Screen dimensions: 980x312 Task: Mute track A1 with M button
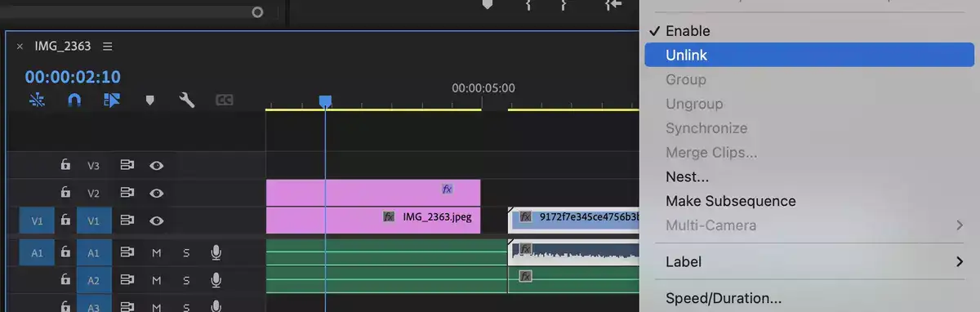156,253
